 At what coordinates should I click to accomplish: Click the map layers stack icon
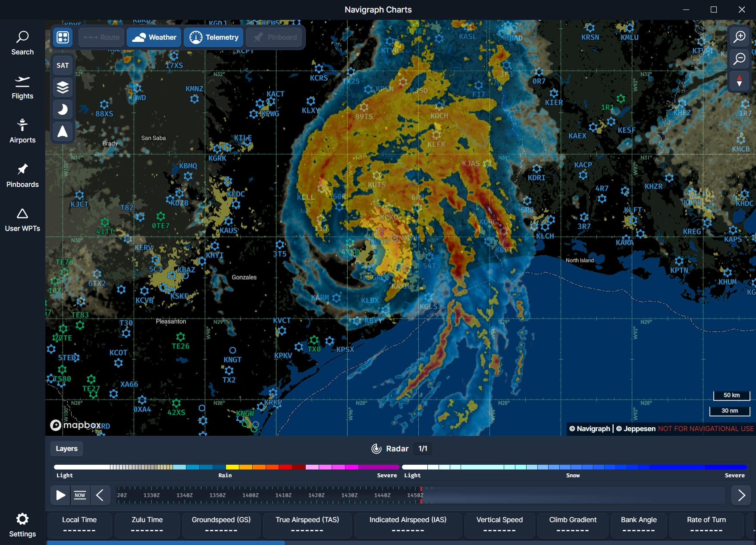63,88
